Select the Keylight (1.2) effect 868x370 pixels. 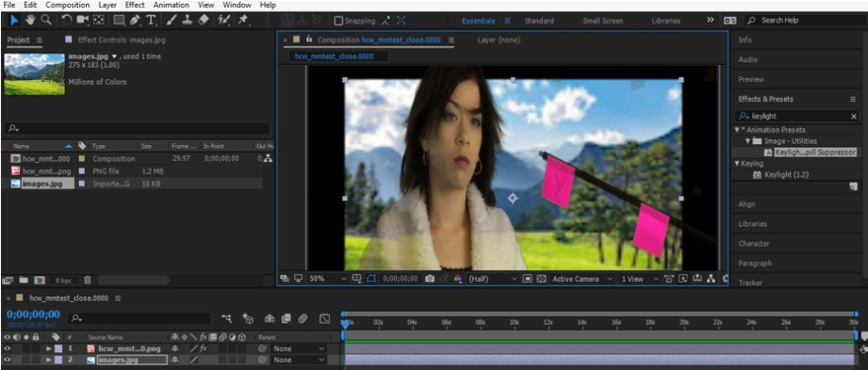pyautogui.click(x=786, y=175)
